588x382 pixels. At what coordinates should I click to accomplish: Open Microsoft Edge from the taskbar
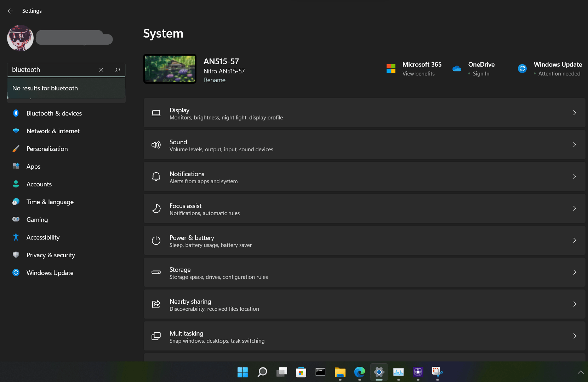(x=359, y=372)
